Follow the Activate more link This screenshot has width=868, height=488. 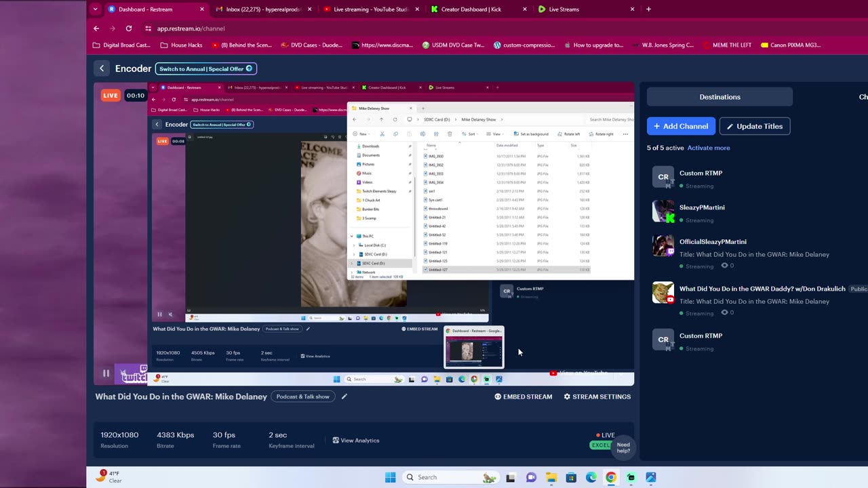709,148
